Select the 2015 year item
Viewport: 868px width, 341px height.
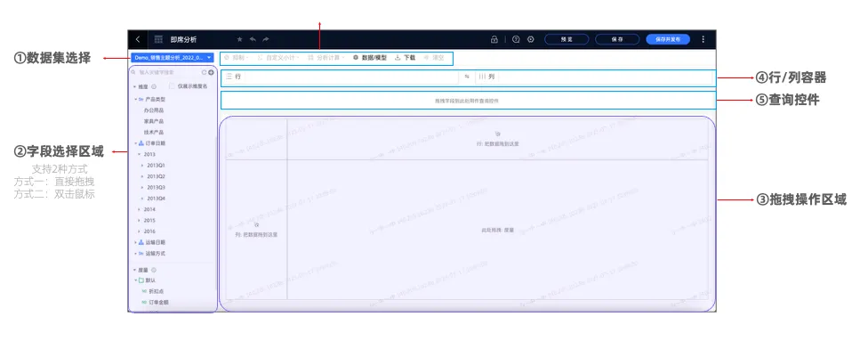point(149,221)
